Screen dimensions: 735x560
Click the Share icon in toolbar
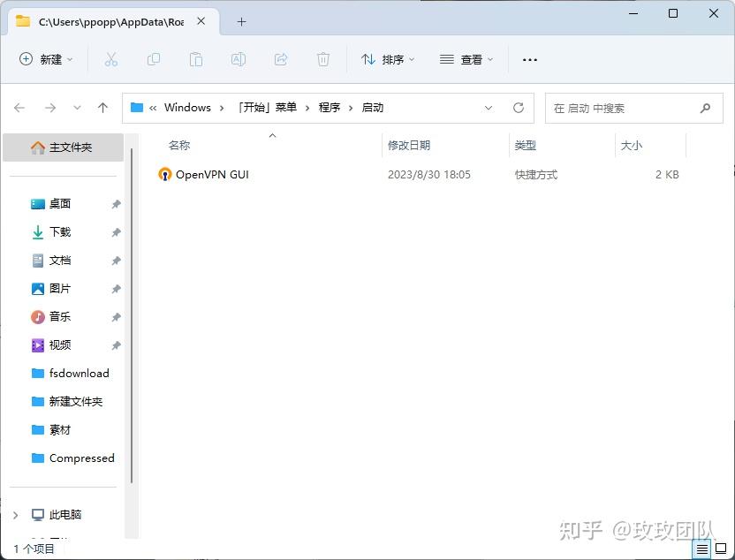[x=280, y=59]
